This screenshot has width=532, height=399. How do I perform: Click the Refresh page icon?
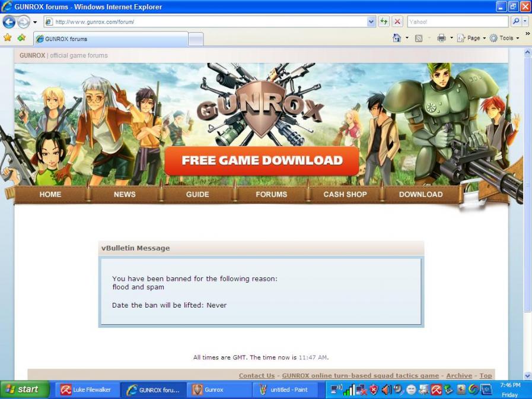384,22
